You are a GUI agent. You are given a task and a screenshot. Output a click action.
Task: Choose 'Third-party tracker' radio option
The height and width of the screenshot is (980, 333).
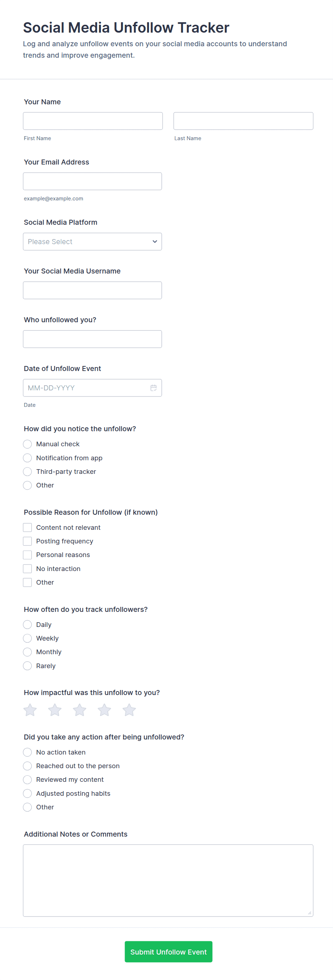point(27,471)
